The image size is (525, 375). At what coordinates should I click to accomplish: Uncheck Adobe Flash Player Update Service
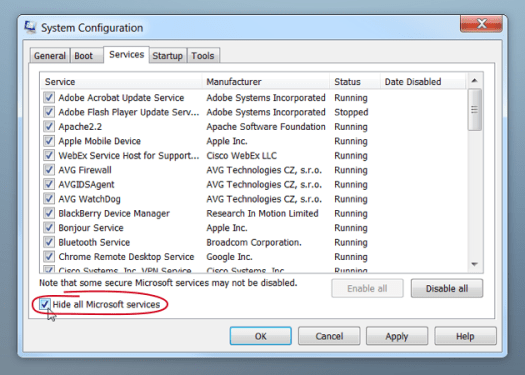49,112
